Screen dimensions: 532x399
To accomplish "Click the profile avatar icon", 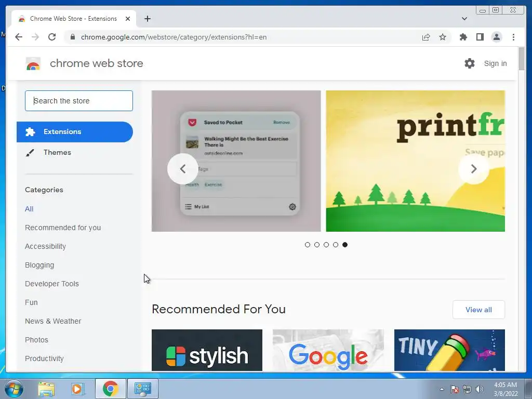I will [496, 37].
